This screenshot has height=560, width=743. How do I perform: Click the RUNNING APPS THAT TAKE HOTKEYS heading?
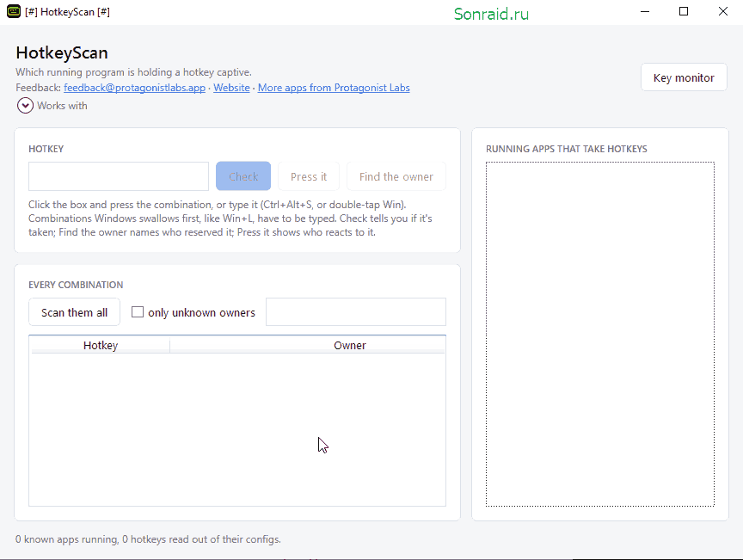(x=566, y=149)
